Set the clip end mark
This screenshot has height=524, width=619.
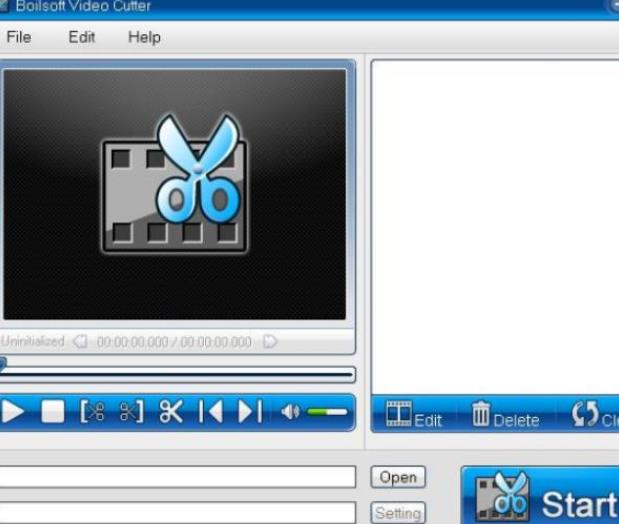click(131, 411)
